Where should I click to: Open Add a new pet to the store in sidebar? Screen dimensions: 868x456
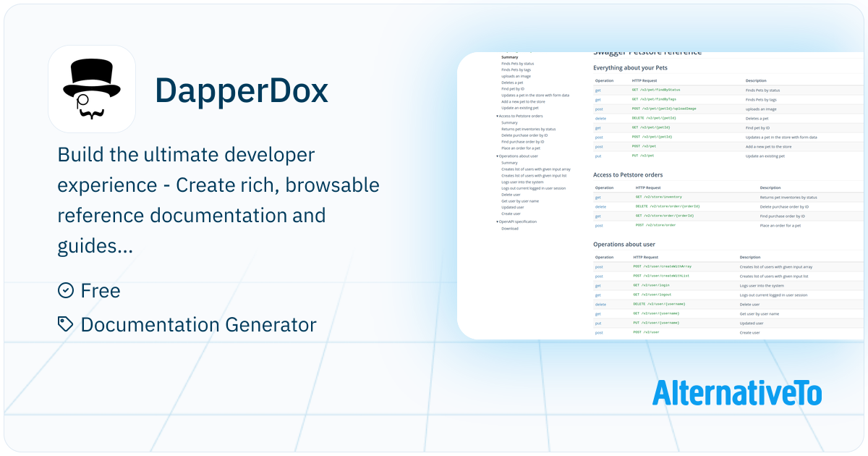[x=523, y=101]
